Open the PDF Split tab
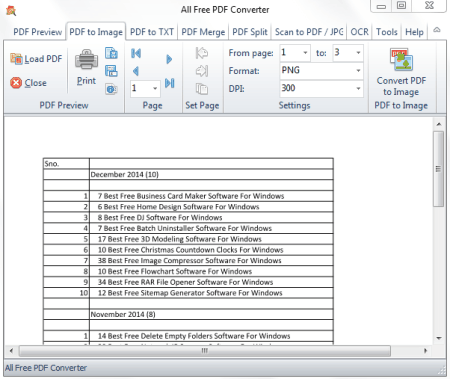Screen dimensions: 450x379 pos(250,32)
